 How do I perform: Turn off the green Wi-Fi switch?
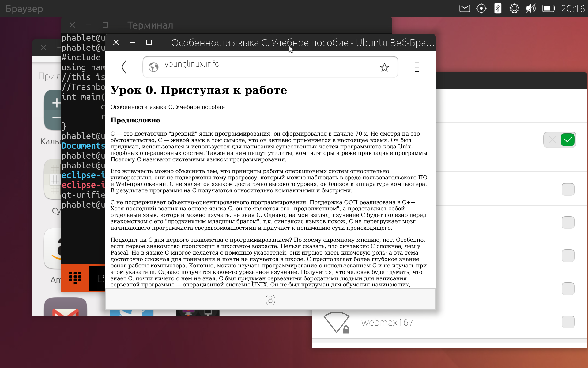pyautogui.click(x=560, y=140)
